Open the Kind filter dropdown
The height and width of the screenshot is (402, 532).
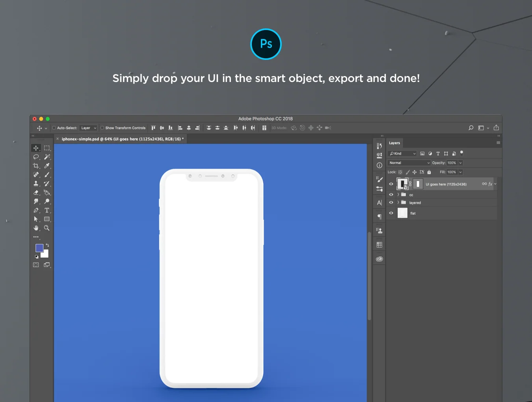point(402,154)
